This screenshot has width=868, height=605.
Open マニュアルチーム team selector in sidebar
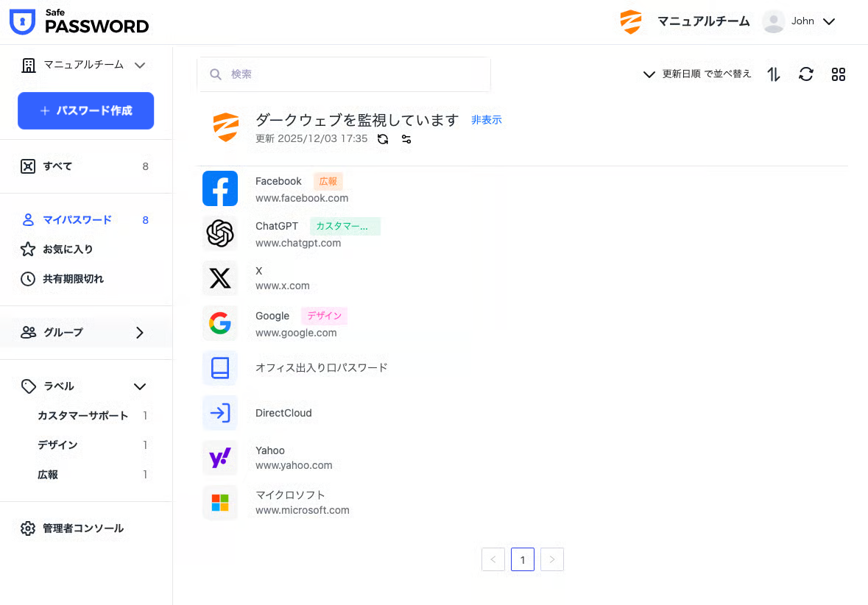[x=83, y=65]
